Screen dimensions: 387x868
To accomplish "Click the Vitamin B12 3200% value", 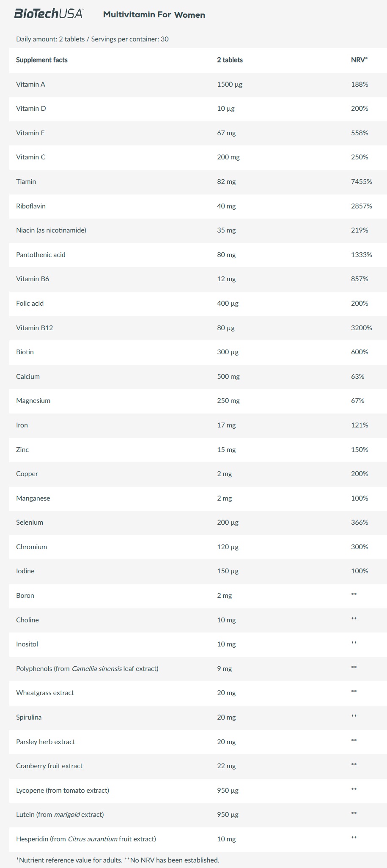I will (x=361, y=328).
